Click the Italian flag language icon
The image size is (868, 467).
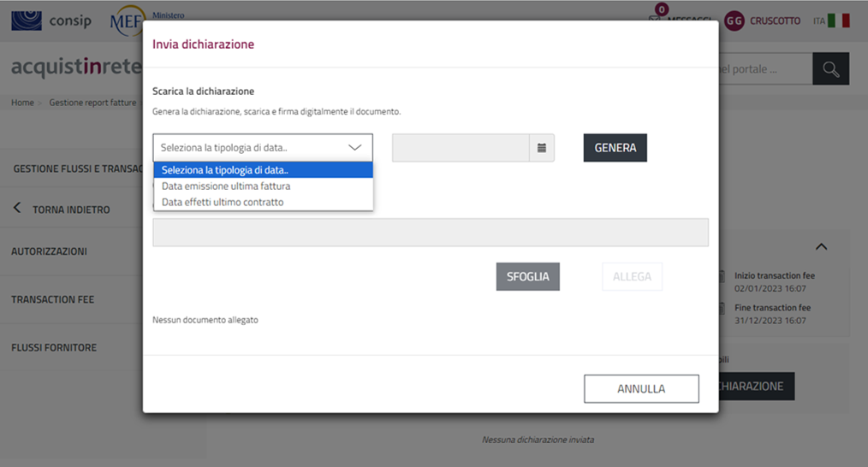(838, 21)
